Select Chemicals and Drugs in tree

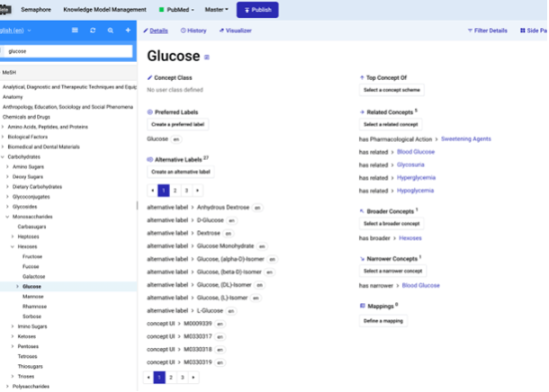pyautogui.click(x=26, y=117)
